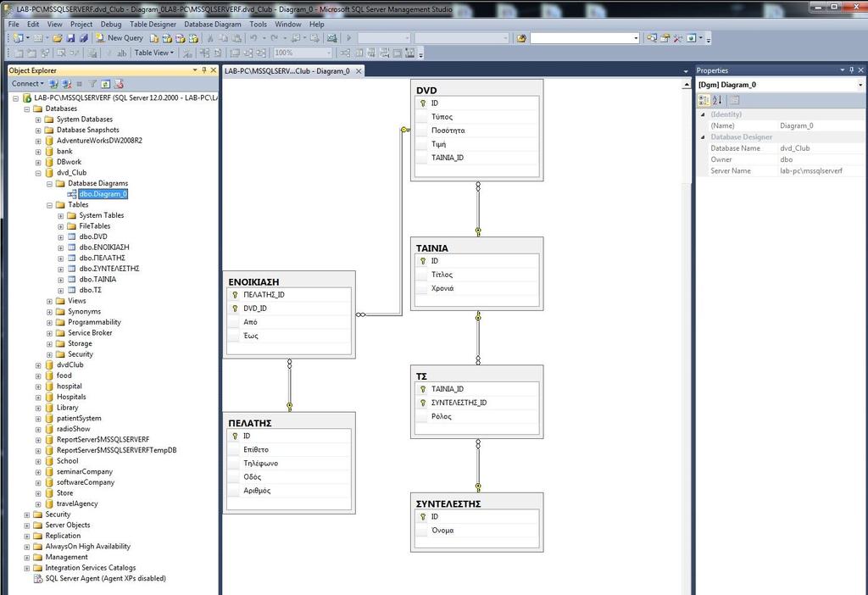Screen dimensions: 868x595
Task: Open the Table Designer menu
Action: [x=153, y=25]
